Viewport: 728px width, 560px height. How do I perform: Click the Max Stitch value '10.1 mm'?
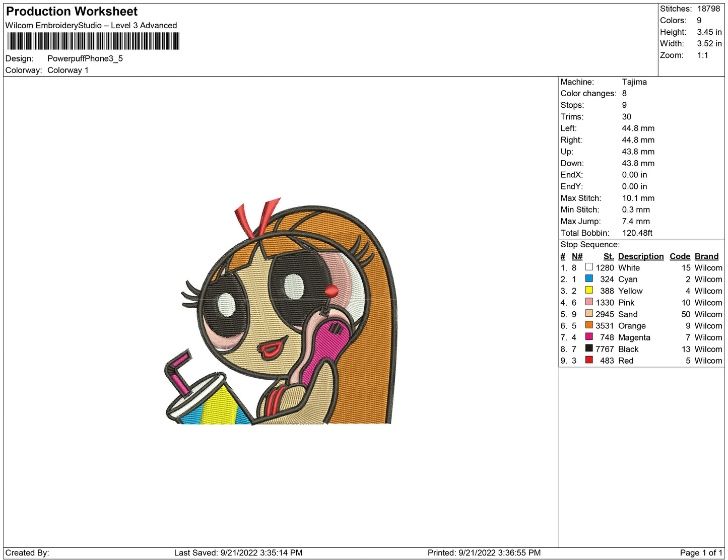[638, 198]
